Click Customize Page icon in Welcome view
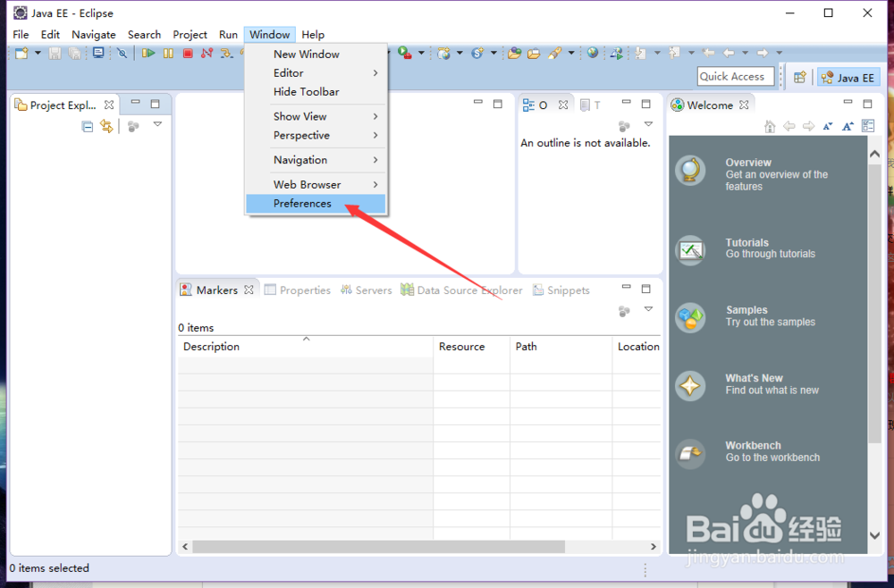The image size is (894, 588). (868, 126)
